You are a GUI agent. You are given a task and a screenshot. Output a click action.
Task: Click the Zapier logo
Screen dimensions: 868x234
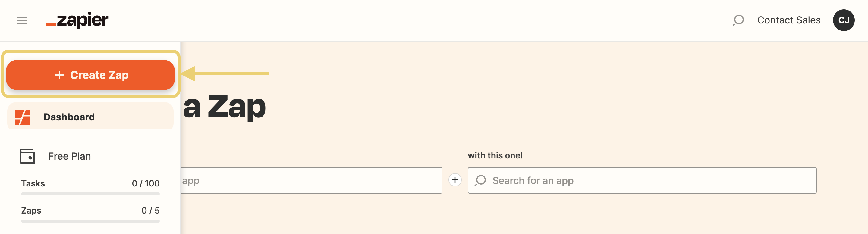(77, 20)
